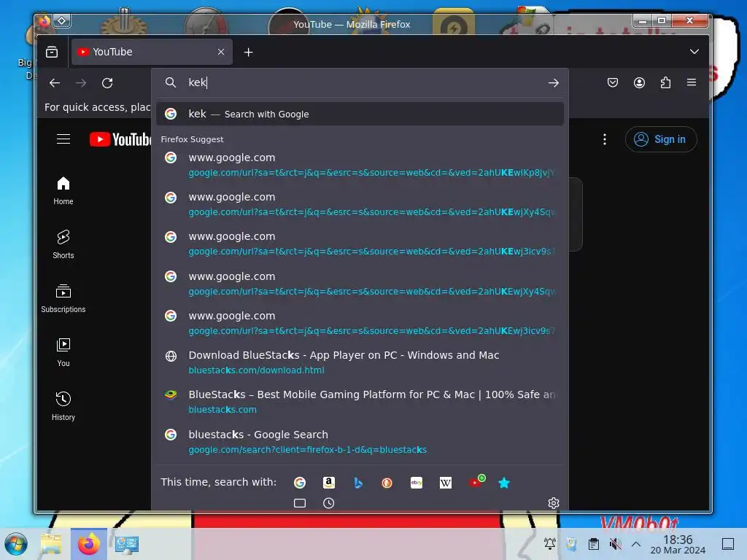Open YouTube guide hamburger menu
Viewport: 747px width, 560px height.
coord(63,139)
